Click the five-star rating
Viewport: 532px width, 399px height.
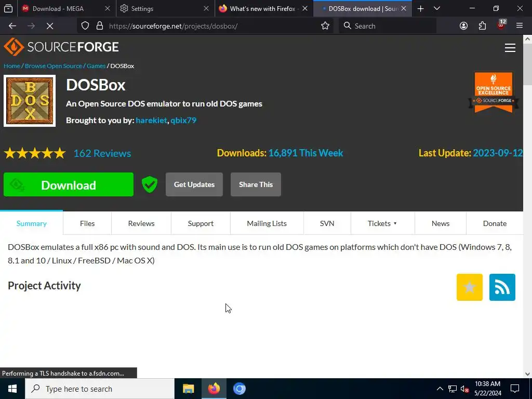(x=35, y=153)
